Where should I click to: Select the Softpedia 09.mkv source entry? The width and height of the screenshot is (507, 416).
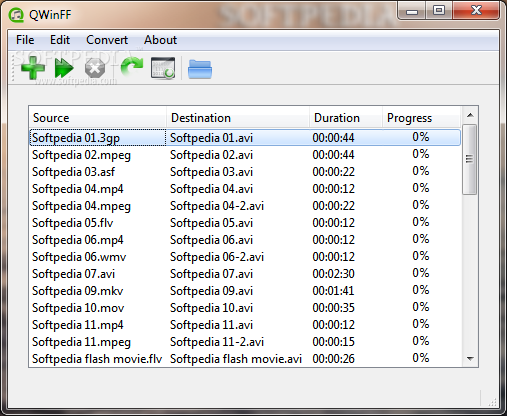pos(77,291)
